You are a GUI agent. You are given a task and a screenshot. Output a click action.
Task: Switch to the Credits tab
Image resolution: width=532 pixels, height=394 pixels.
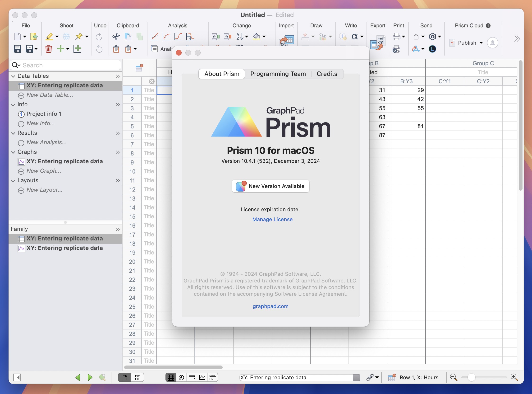coord(326,74)
